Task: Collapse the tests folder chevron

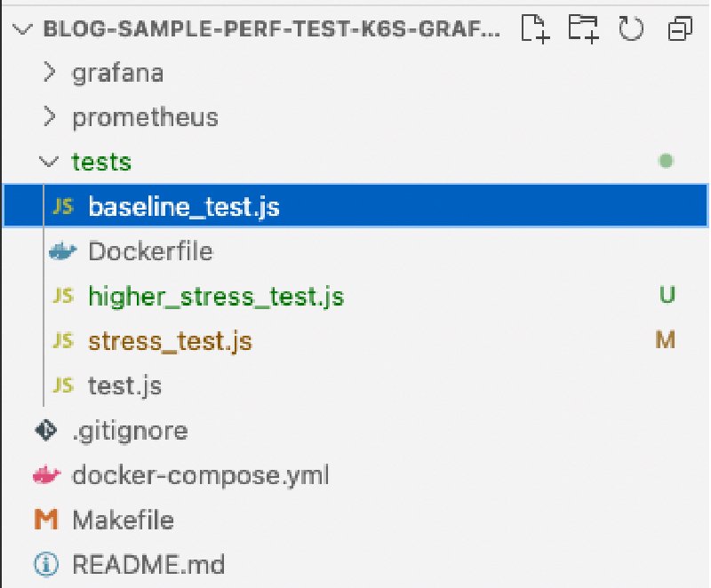Action: coord(49,162)
